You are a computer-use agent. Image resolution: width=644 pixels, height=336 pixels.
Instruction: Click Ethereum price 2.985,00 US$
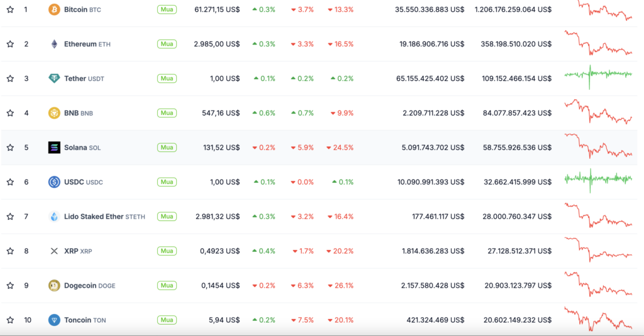[217, 44]
